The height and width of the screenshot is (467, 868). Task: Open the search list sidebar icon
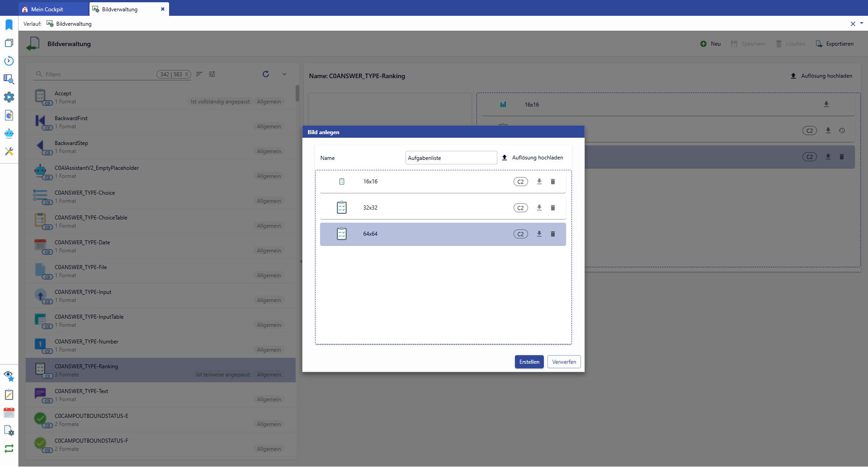pyautogui.click(x=9, y=79)
